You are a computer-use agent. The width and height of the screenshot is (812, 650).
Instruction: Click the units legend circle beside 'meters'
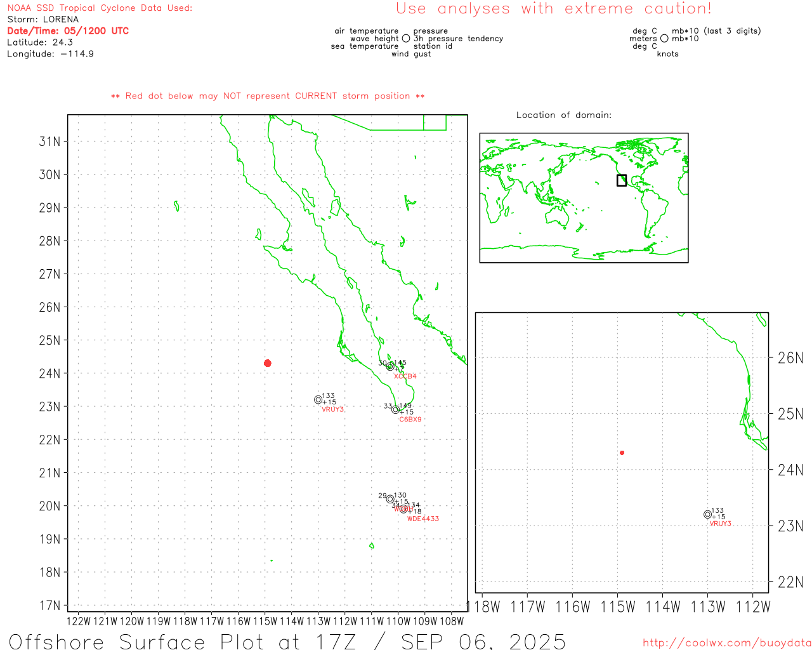664,38
